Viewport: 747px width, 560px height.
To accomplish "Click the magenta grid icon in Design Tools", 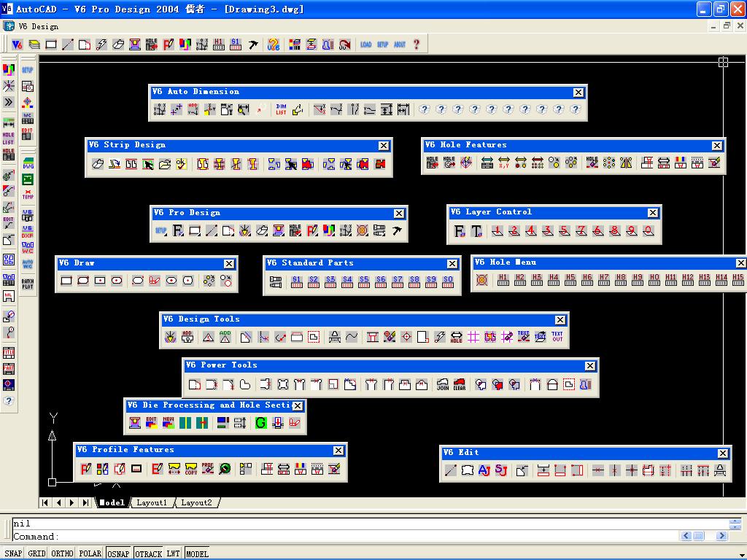I will 473,337.
